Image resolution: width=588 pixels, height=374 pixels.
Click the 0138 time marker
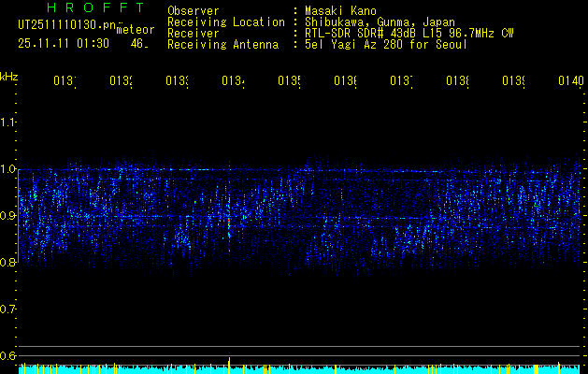457,80
